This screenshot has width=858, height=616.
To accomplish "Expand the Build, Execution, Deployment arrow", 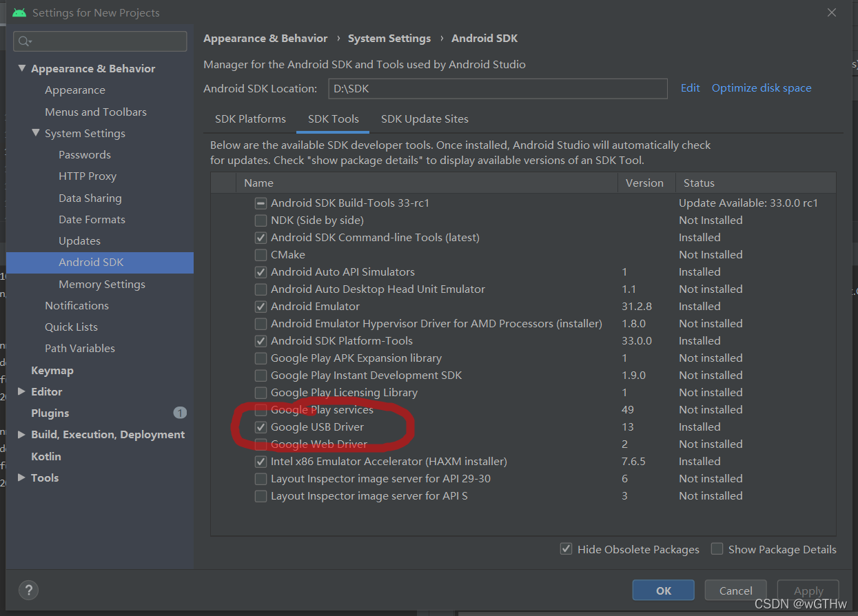I will [x=22, y=435].
